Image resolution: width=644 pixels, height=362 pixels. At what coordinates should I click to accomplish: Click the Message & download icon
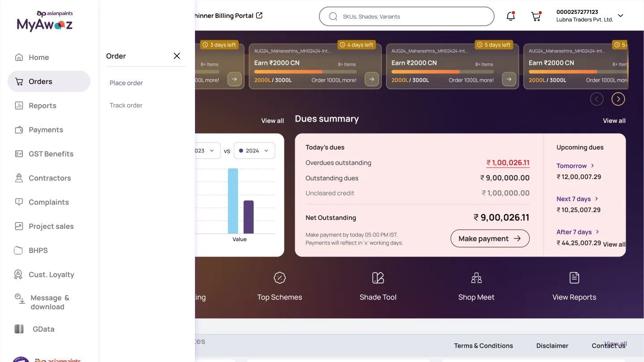coord(20,299)
